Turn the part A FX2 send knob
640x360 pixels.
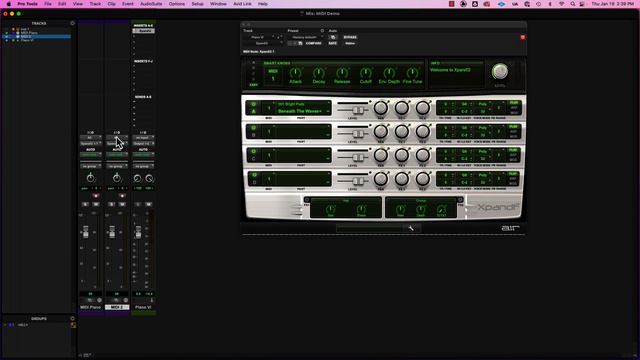423,108
